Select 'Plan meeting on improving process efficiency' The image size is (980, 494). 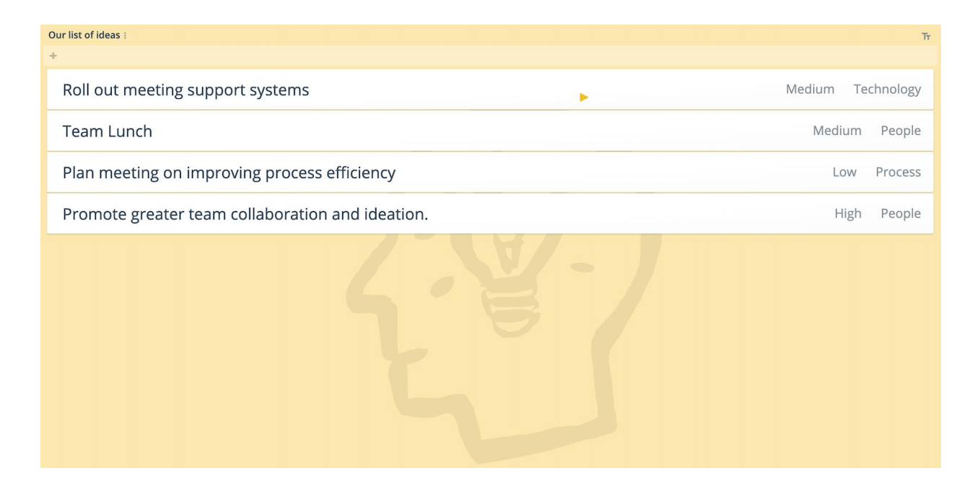point(229,173)
